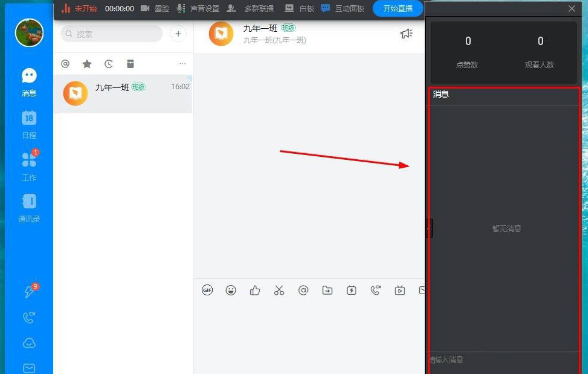The width and height of the screenshot is (588, 374).
Task: Click the 消息 header in live panel
Action: (441, 94)
